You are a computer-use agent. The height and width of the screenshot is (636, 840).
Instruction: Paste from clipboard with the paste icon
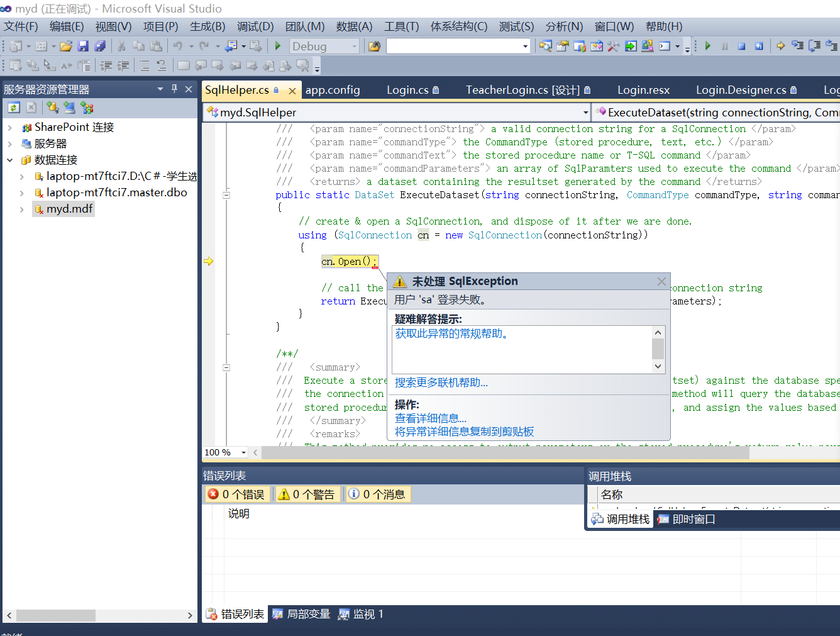156,46
